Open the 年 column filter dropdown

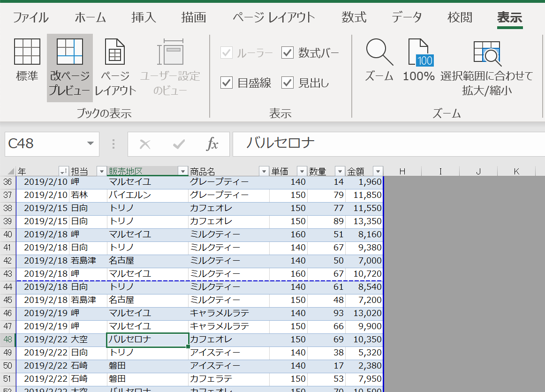click(x=63, y=171)
